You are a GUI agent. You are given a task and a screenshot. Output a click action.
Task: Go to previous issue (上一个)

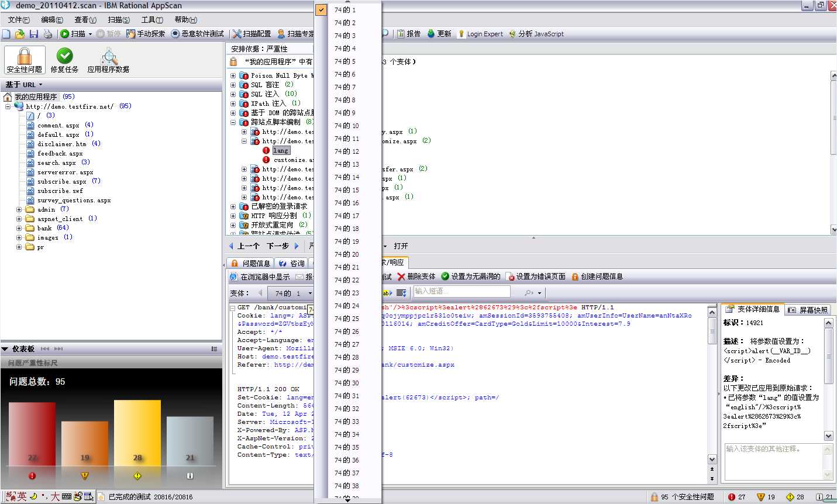[x=244, y=246]
